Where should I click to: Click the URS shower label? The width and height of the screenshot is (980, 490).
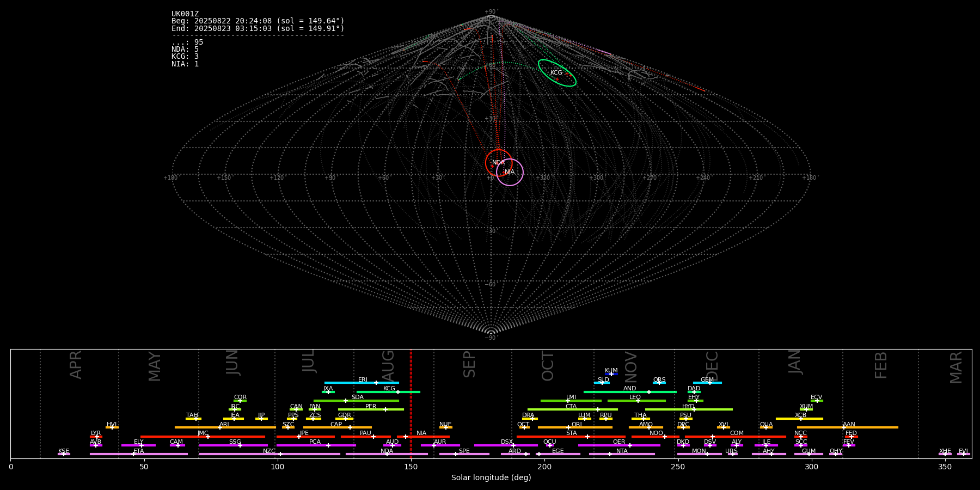click(x=731, y=451)
